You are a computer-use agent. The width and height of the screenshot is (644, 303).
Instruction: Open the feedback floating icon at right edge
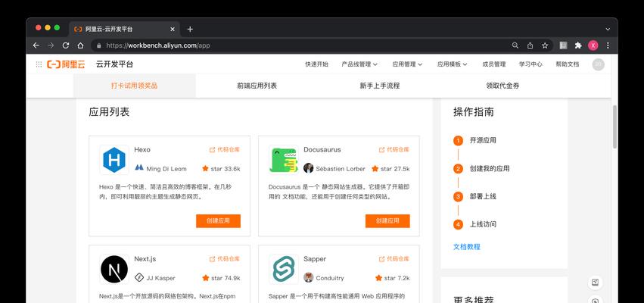pyautogui.click(x=596, y=283)
